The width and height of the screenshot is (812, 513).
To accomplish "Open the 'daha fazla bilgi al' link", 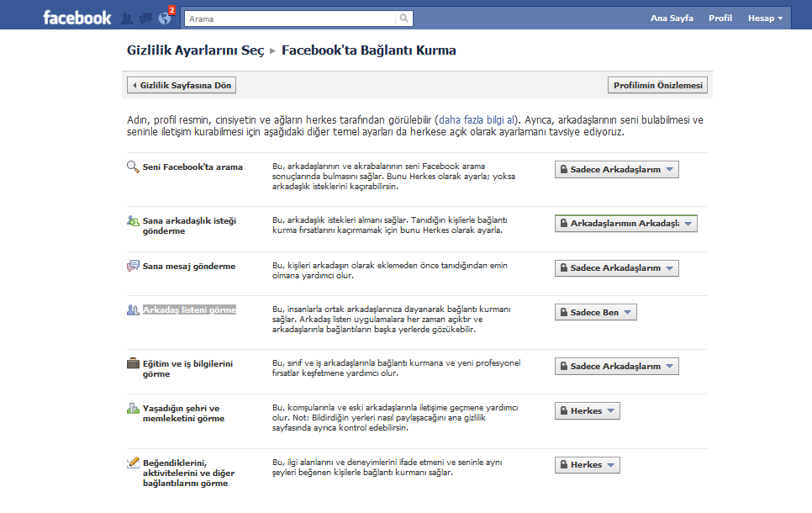I will tap(477, 119).
